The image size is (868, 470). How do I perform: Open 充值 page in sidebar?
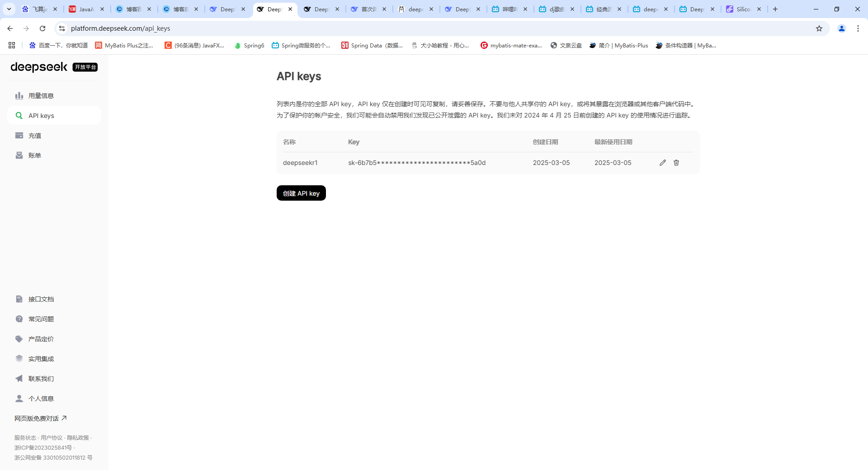coord(54,136)
